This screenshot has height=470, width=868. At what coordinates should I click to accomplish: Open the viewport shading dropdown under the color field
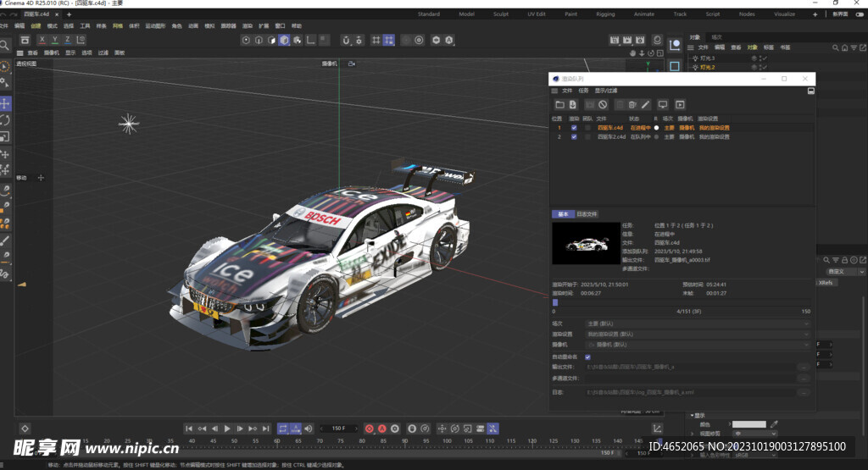pos(754,434)
